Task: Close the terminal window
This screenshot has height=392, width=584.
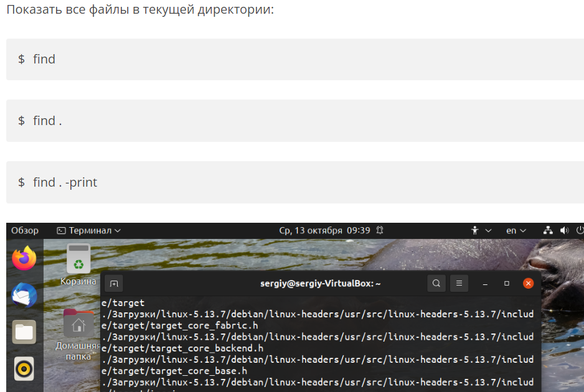Action: [528, 284]
